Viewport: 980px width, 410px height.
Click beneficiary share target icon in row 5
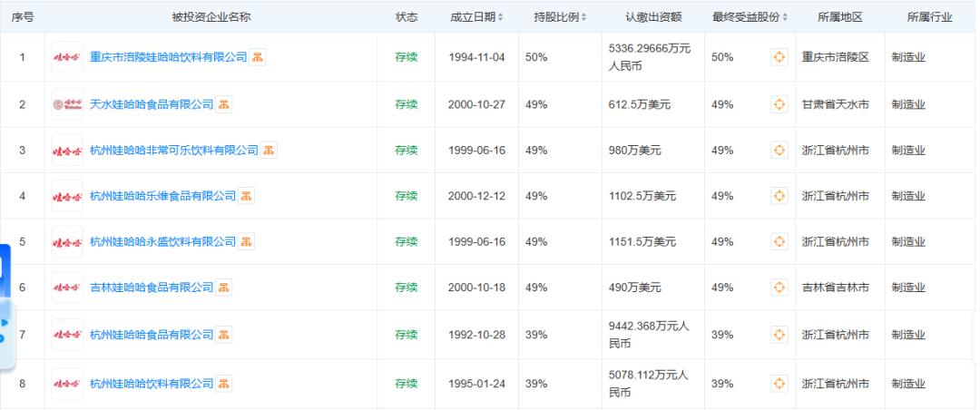pos(779,241)
